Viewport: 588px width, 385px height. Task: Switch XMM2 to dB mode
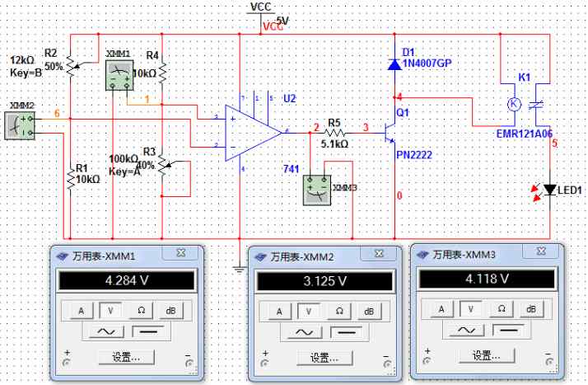click(369, 312)
